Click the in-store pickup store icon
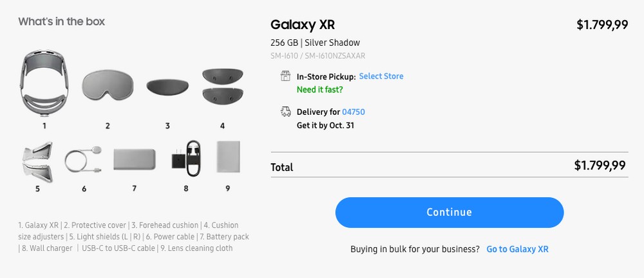 286,76
